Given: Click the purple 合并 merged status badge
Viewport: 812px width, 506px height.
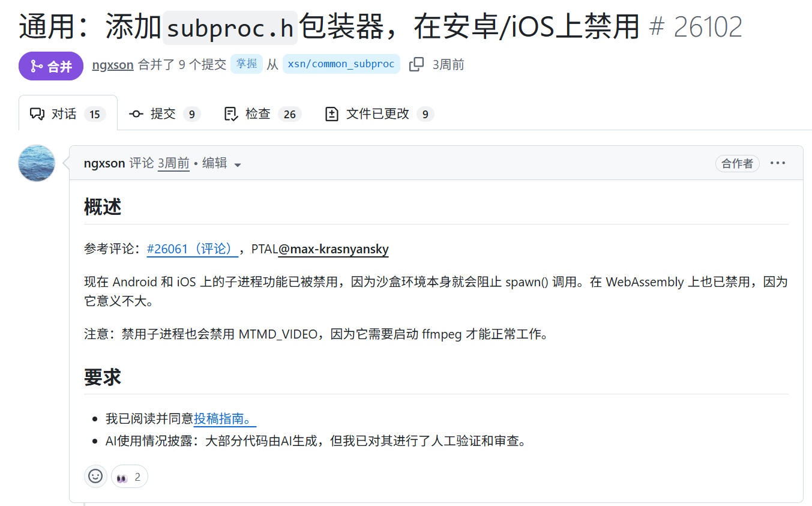Looking at the screenshot, I should point(51,66).
